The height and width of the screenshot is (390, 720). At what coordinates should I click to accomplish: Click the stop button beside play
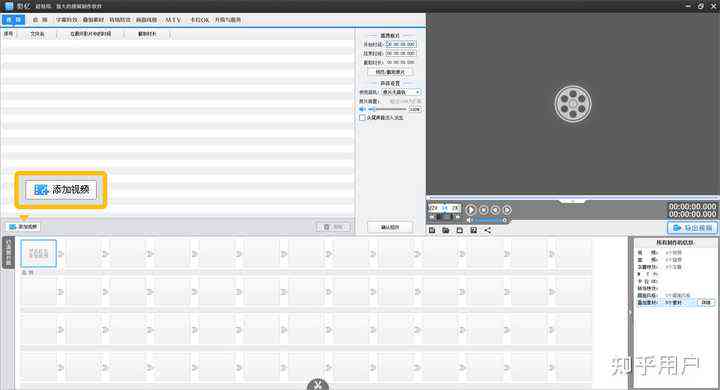(x=484, y=210)
